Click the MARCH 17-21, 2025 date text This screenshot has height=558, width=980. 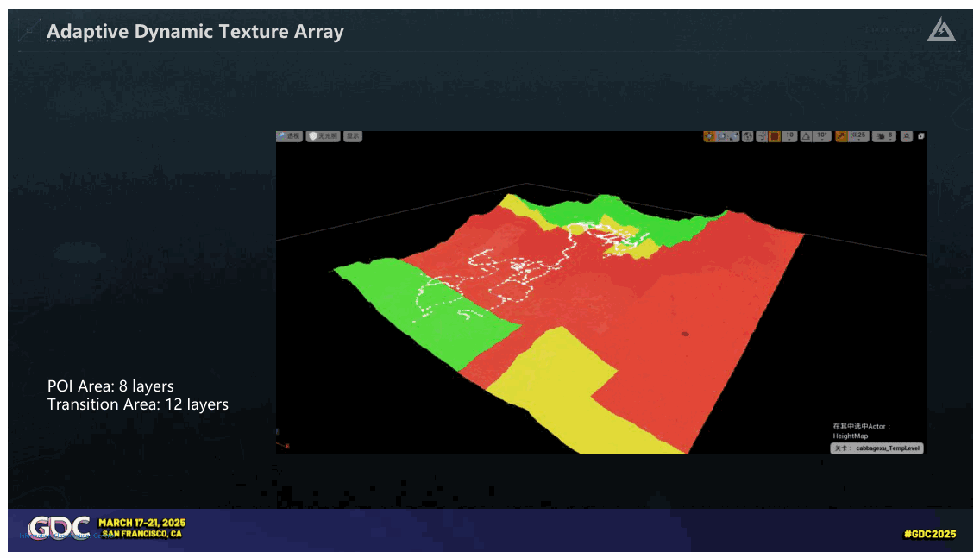[x=141, y=523]
